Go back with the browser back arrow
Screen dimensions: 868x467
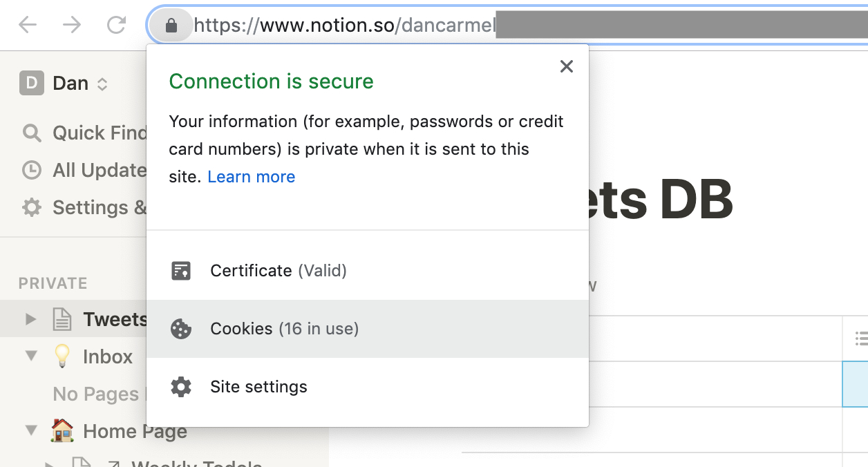click(28, 26)
